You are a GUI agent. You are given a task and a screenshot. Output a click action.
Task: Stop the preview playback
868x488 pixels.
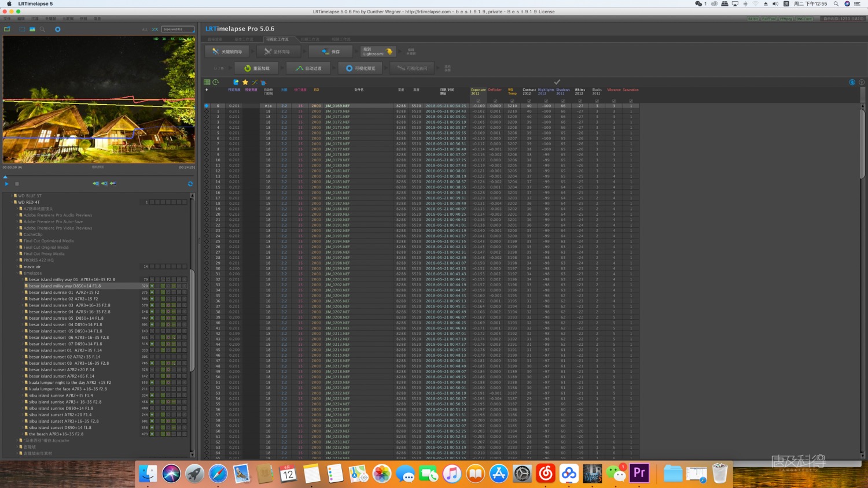pos(17,184)
